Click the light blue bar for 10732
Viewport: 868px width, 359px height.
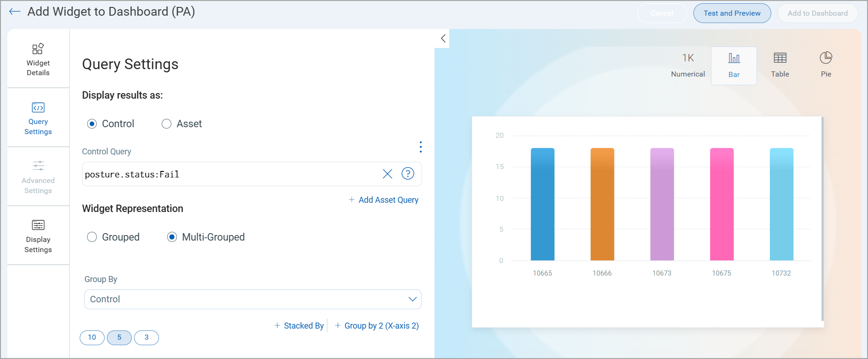[781, 204]
